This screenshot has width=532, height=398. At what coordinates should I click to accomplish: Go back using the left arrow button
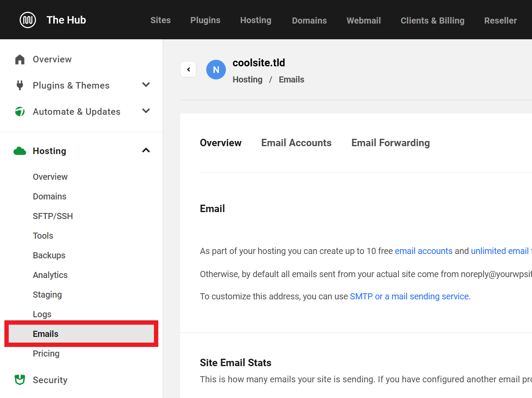(188, 69)
